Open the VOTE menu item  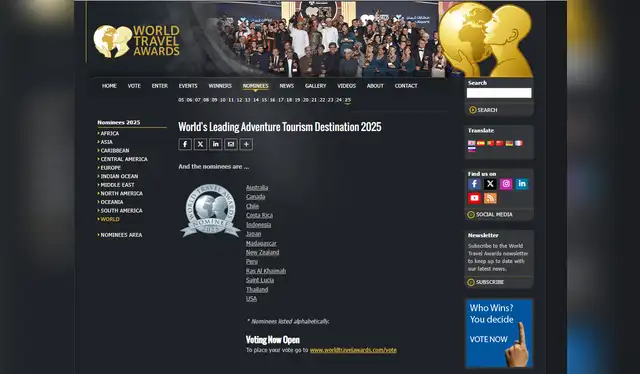(134, 86)
